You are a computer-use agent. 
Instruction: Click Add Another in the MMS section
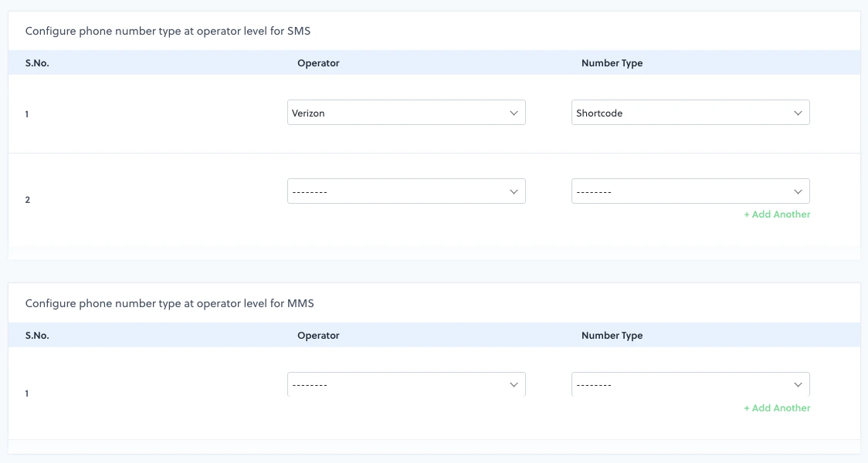tap(777, 407)
